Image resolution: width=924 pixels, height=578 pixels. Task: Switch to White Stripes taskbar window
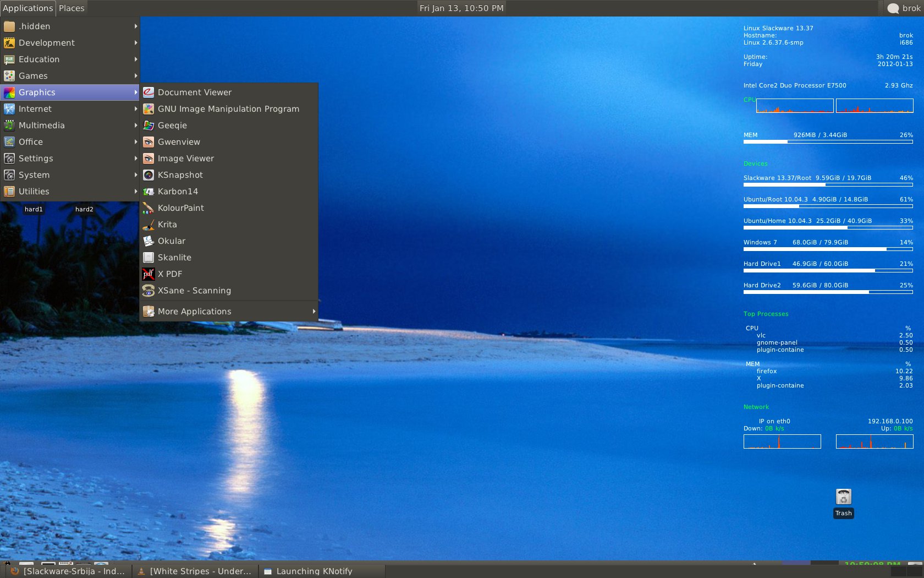195,571
